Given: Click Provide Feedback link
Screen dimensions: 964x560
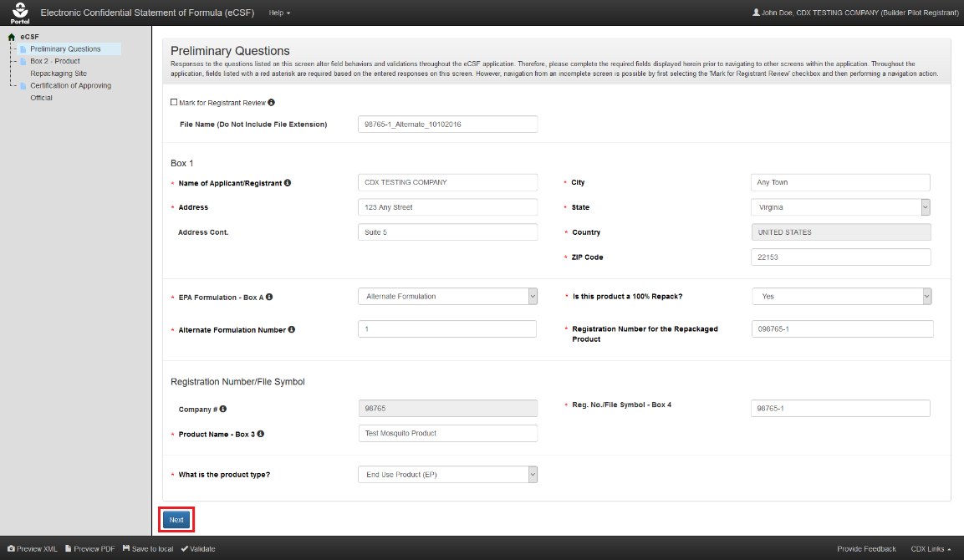Looking at the screenshot, I should [x=866, y=549].
